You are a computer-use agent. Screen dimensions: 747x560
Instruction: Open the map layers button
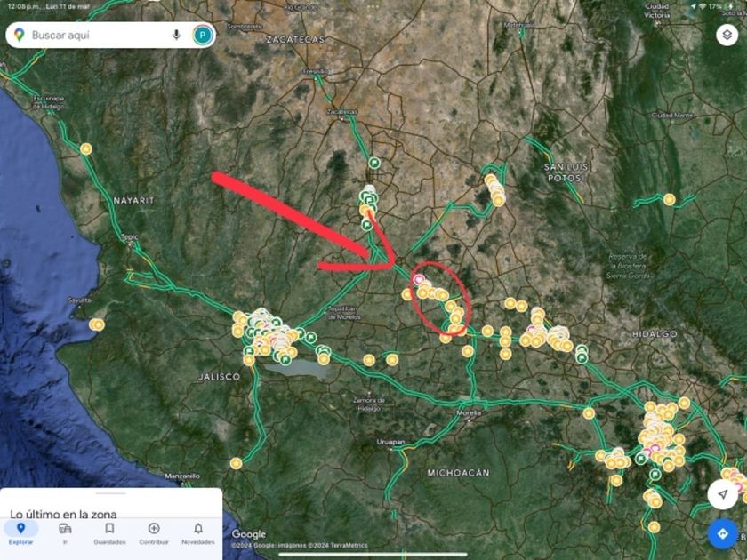[727, 35]
